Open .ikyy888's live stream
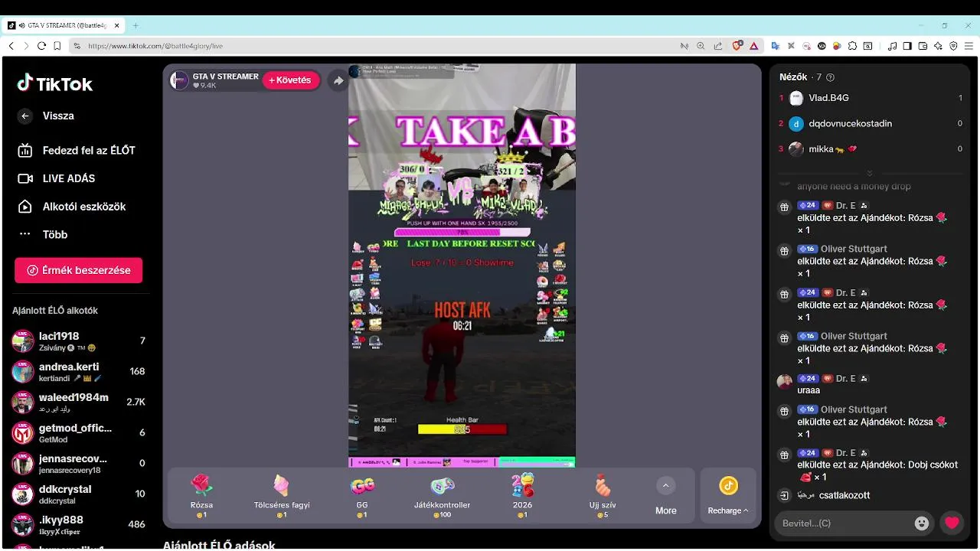980x551 pixels. pyautogui.click(x=78, y=525)
